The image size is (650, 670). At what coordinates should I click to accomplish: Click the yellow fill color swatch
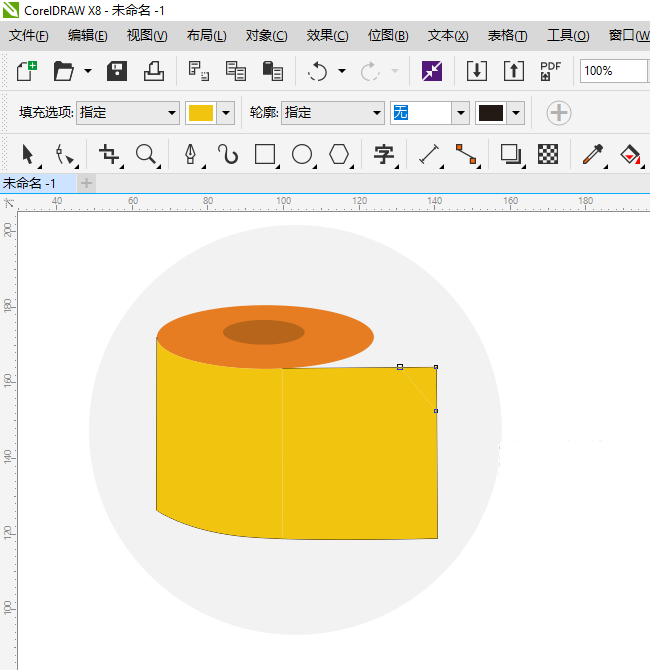[x=201, y=113]
